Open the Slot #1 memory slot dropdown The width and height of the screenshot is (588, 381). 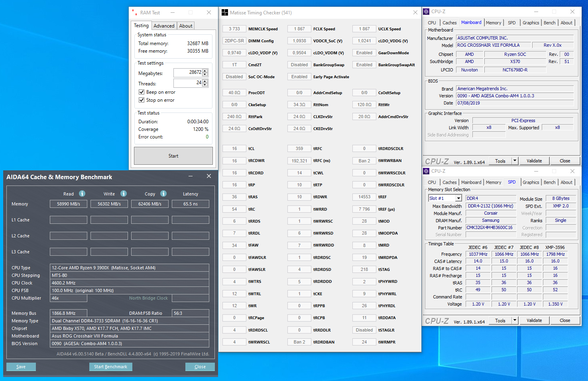pos(458,198)
